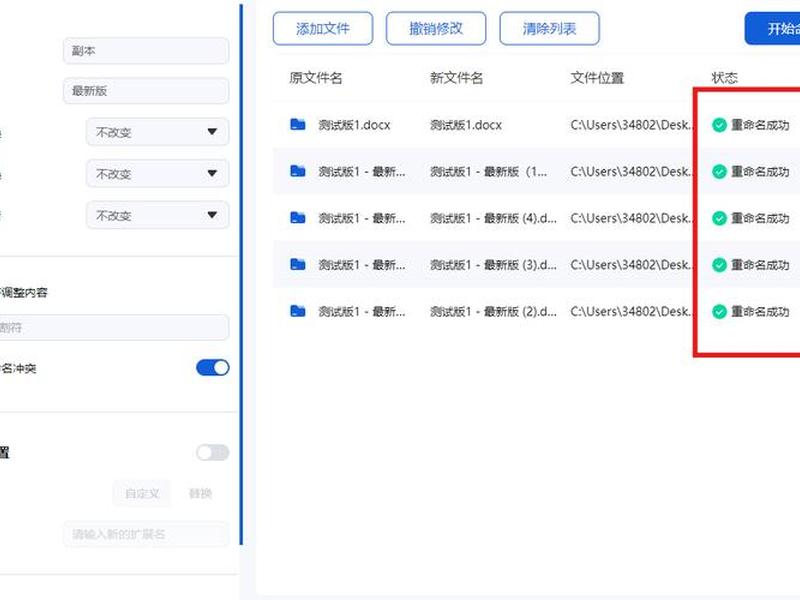Screen dimensions: 800x600
Task: Click the file icon for 测试版1.docx row
Action: [x=297, y=124]
